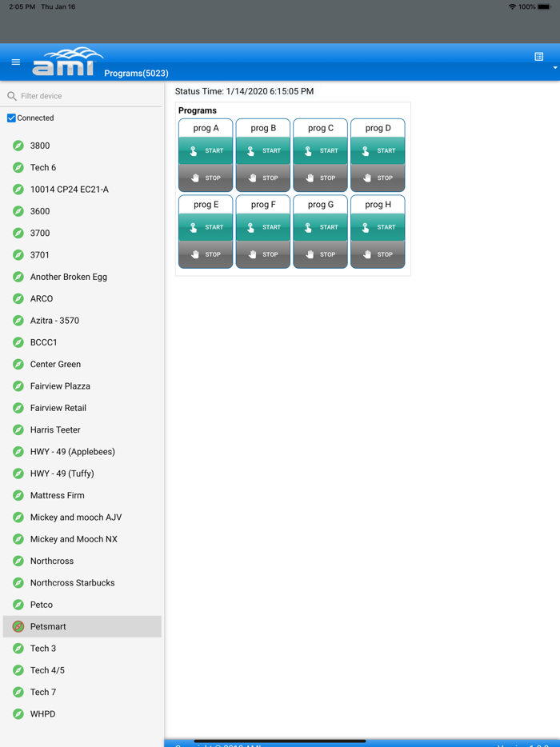The image size is (560, 747).
Task: Select the Tech 7 device name
Action: click(x=43, y=692)
